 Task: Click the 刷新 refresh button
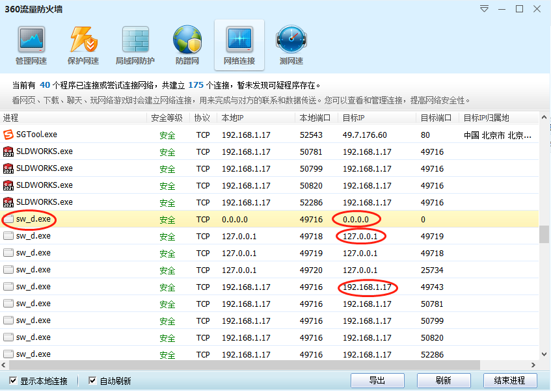pyautogui.click(x=444, y=380)
